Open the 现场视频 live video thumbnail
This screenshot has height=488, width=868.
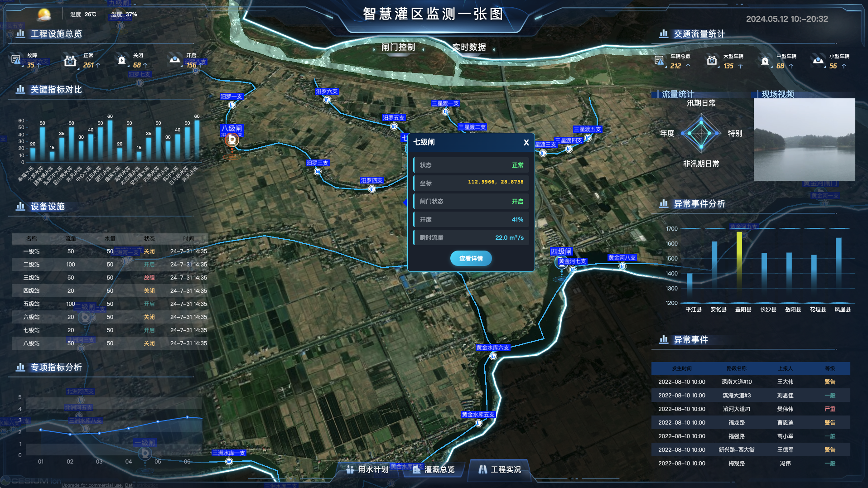click(804, 140)
